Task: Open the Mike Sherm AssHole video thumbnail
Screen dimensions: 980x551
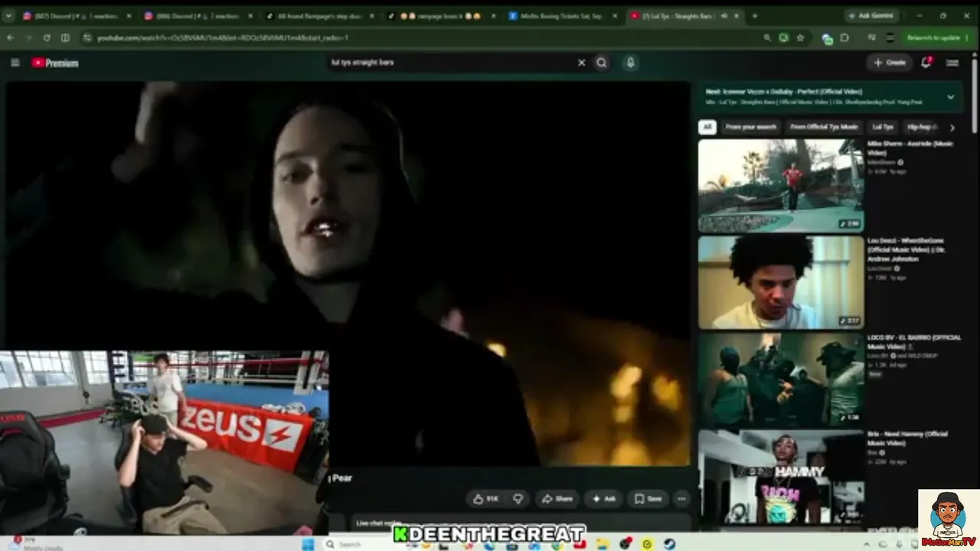Action: pyautogui.click(x=781, y=185)
